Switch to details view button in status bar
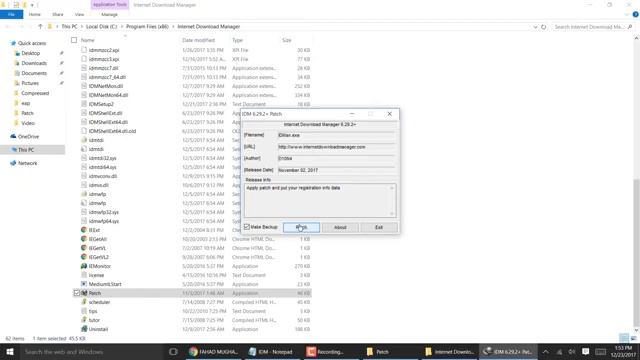The image size is (640, 360). click(624, 338)
